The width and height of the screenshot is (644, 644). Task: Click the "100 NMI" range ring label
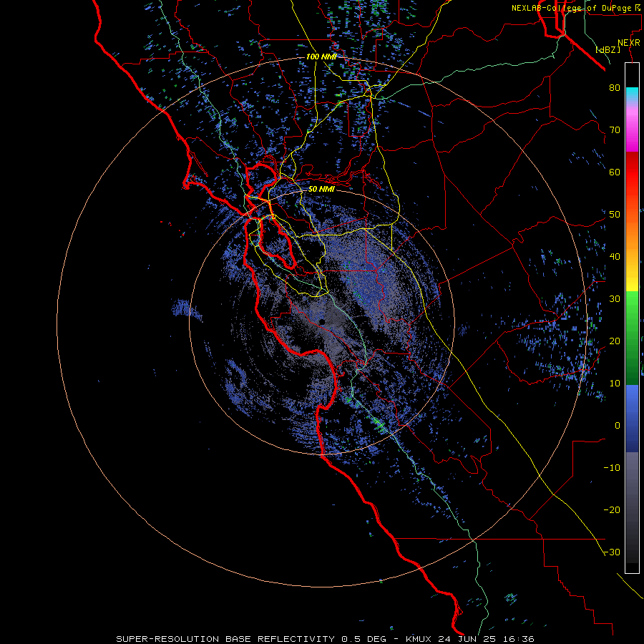[x=321, y=57]
